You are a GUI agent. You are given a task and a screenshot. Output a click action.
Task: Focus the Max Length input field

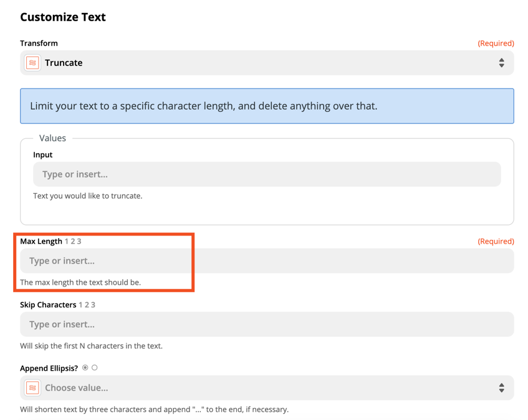click(x=267, y=261)
